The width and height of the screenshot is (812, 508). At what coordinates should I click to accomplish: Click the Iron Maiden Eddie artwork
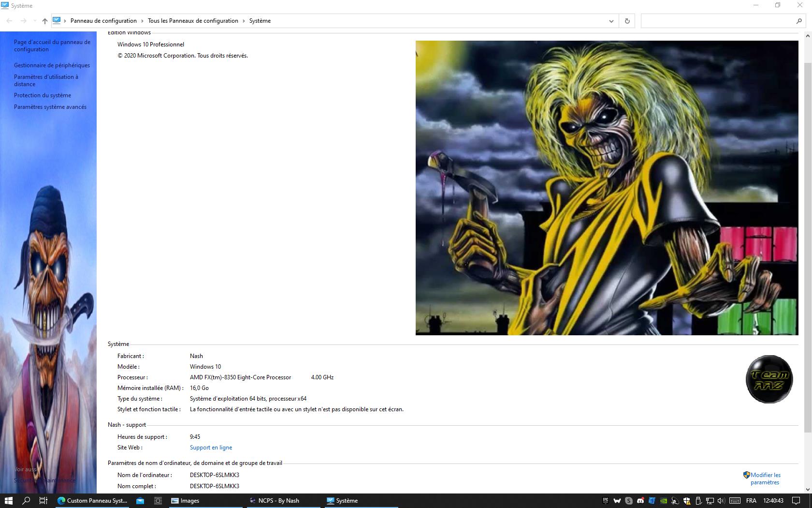click(607, 188)
